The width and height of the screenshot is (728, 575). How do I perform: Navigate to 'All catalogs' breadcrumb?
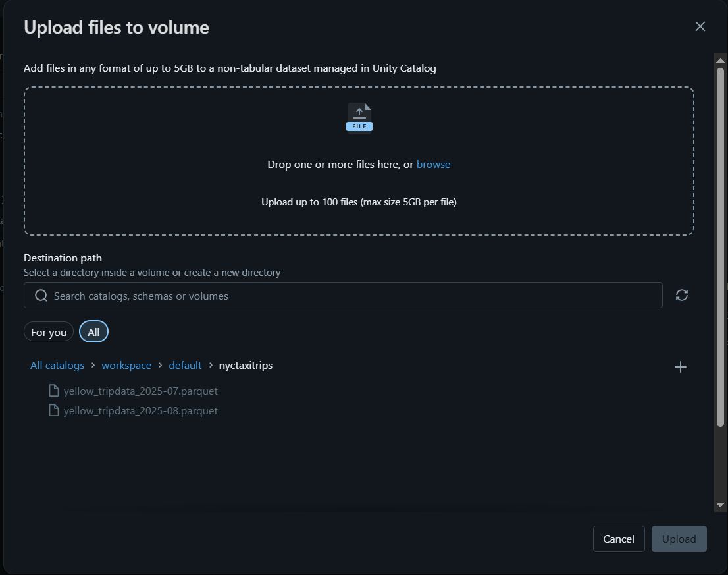tap(57, 366)
